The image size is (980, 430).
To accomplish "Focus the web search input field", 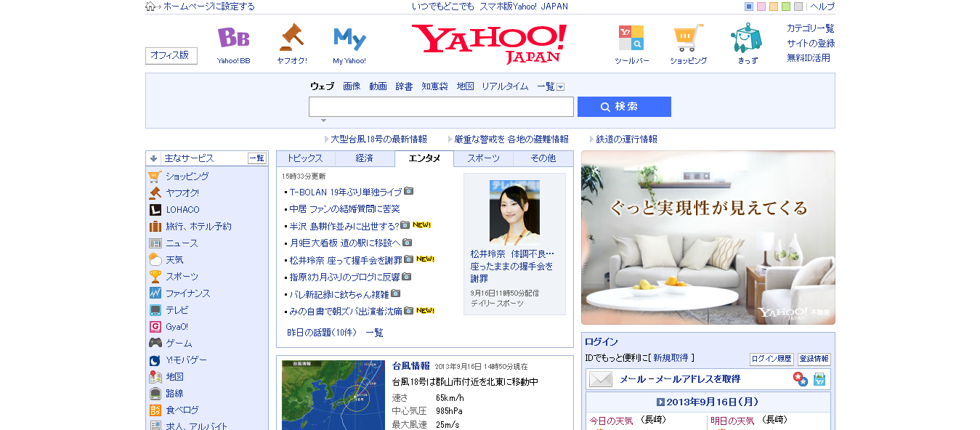I will [441, 107].
